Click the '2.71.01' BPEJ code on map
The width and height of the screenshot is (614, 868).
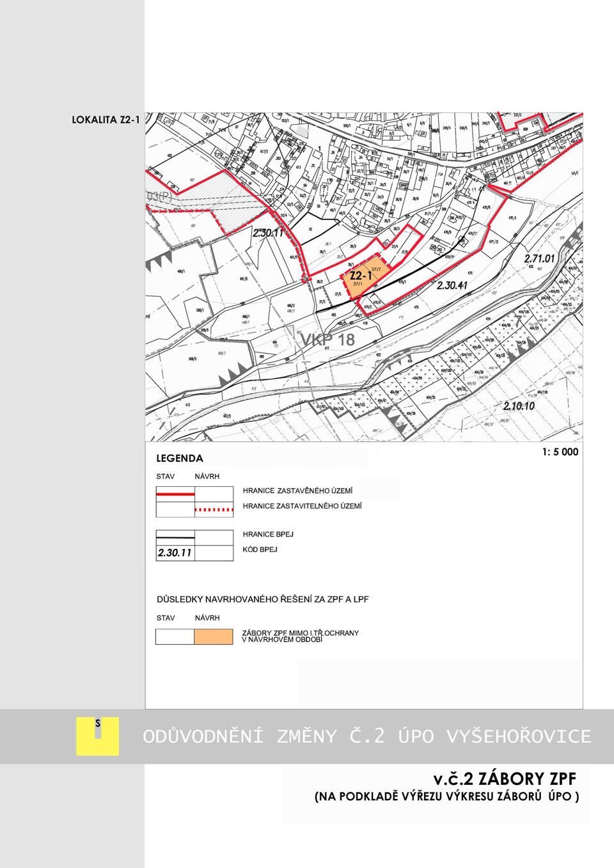click(539, 259)
